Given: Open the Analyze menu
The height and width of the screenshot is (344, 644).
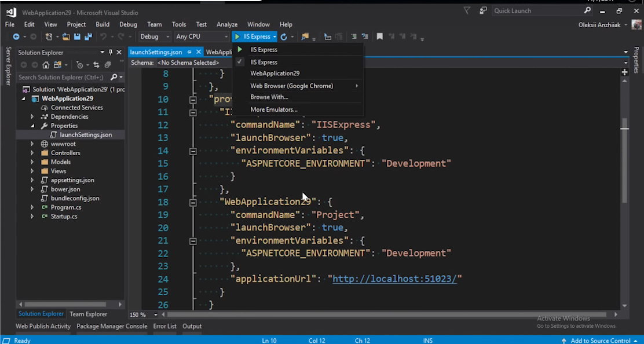Looking at the screenshot, I should click(227, 24).
